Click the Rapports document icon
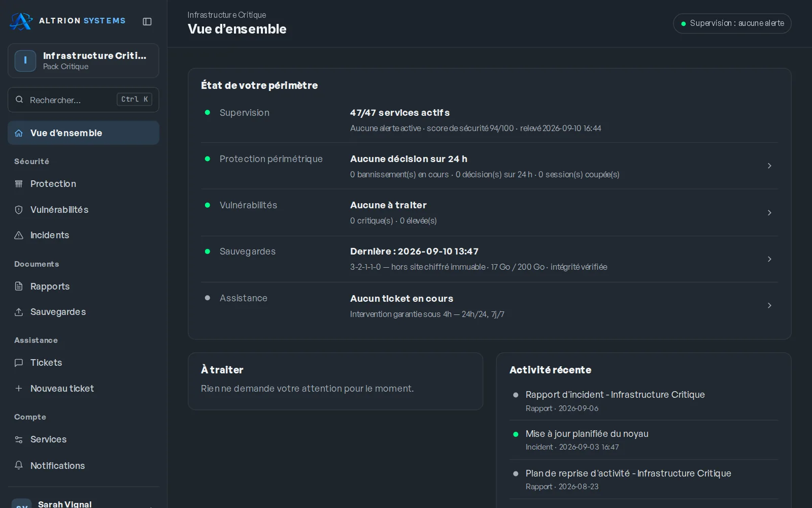Viewport: 812px width, 508px height. [19, 286]
